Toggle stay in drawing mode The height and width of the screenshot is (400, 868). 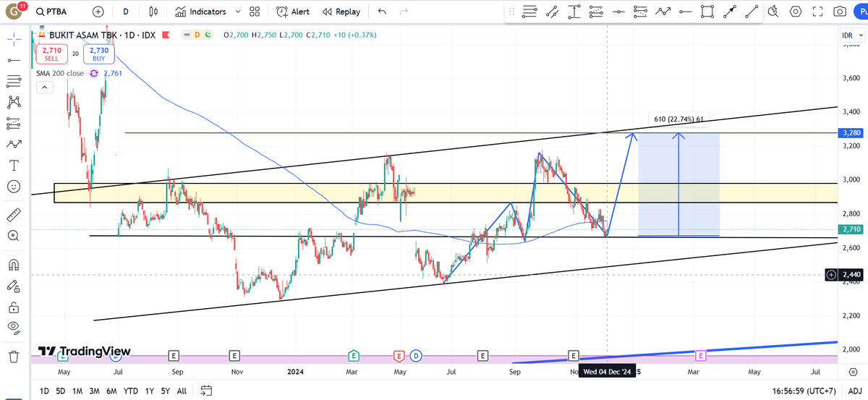point(13,285)
